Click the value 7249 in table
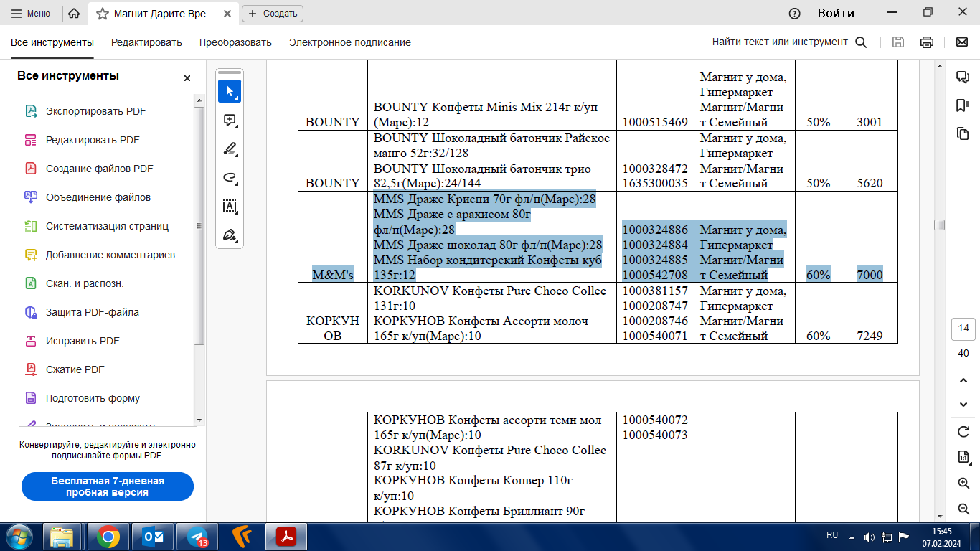Screen dimensions: 980x551 870,336
